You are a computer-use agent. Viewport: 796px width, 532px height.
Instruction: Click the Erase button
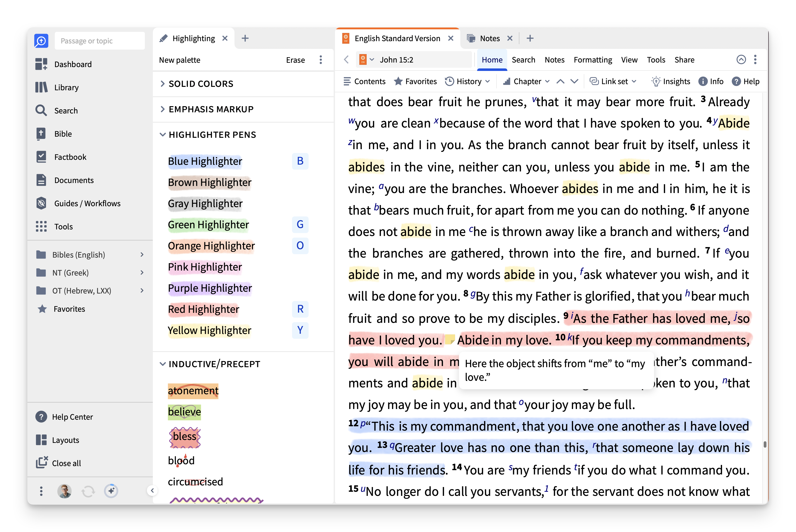[x=295, y=60]
